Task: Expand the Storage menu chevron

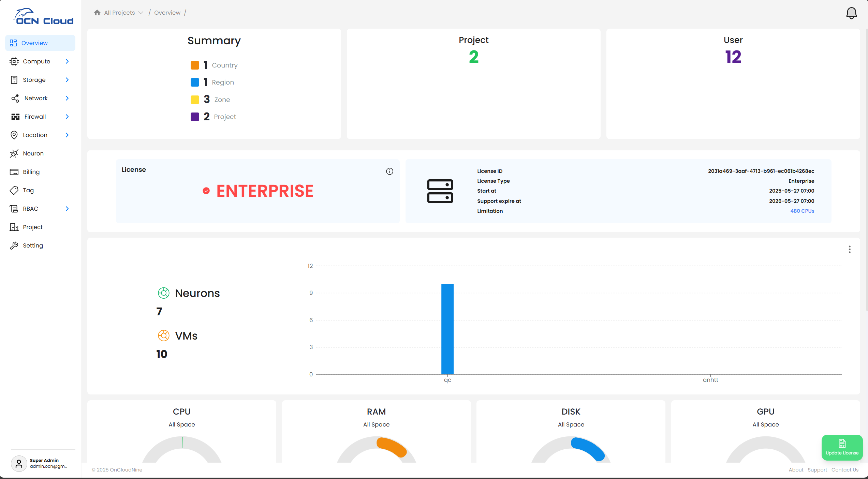Action: 67,80
